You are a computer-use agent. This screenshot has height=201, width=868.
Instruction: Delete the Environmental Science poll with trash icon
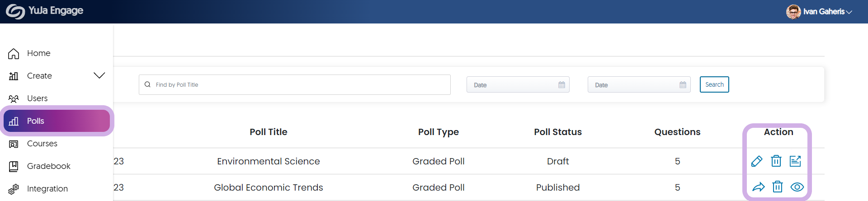tap(776, 161)
